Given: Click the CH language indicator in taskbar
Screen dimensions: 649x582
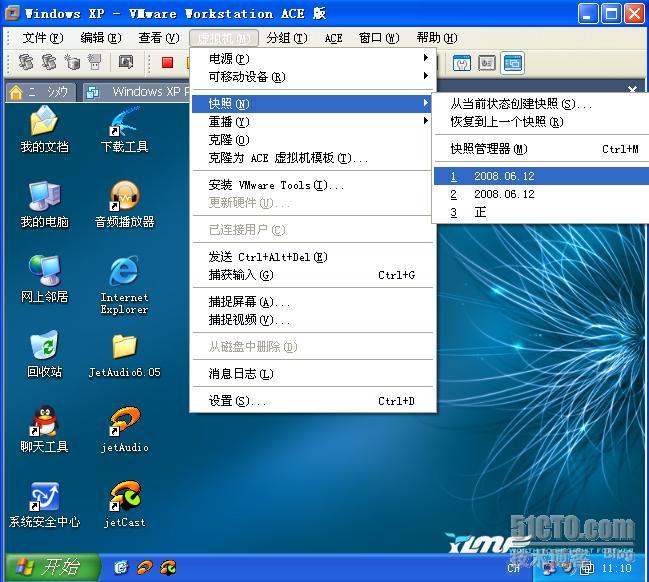Looking at the screenshot, I should pyautogui.click(x=514, y=568).
